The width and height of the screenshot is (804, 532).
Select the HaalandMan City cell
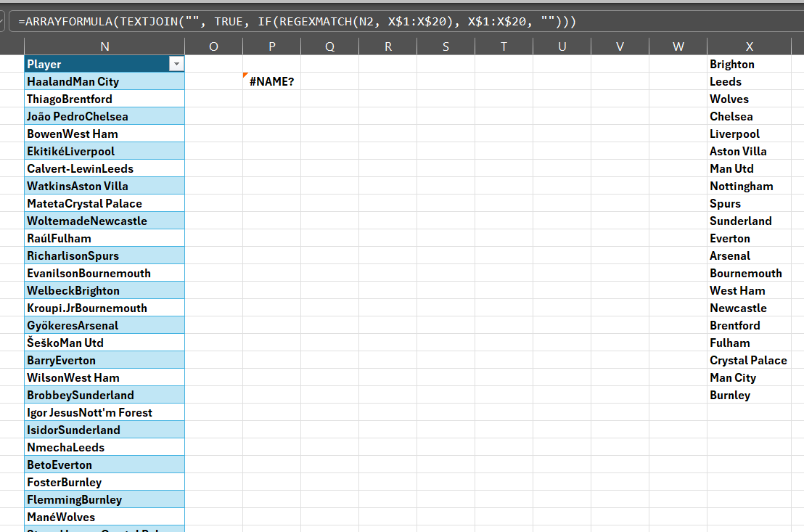tap(104, 81)
